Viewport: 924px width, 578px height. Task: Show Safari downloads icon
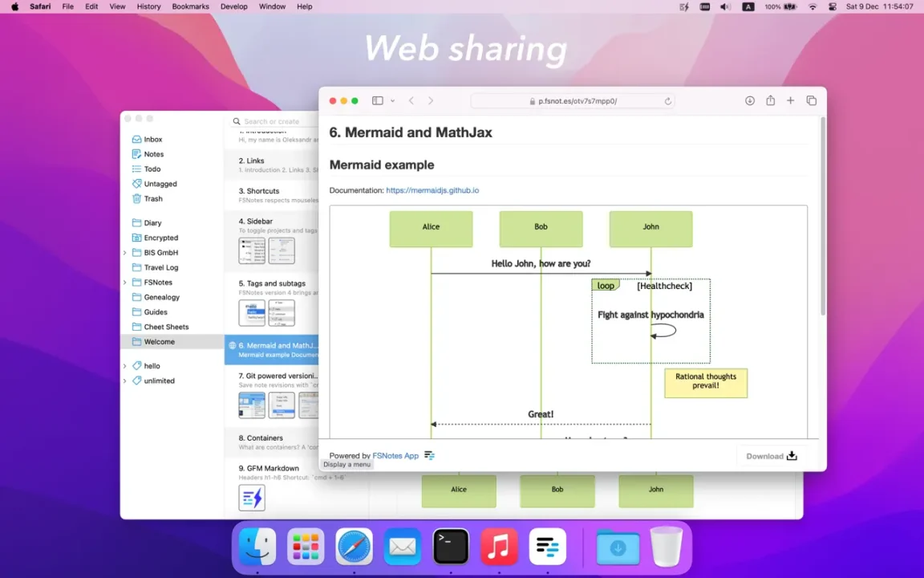(x=750, y=101)
